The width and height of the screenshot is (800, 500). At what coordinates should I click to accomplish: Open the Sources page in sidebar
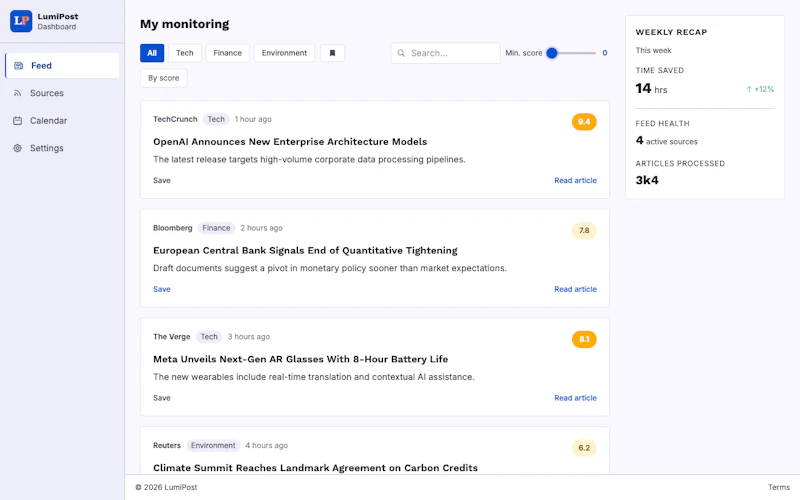(x=62, y=93)
